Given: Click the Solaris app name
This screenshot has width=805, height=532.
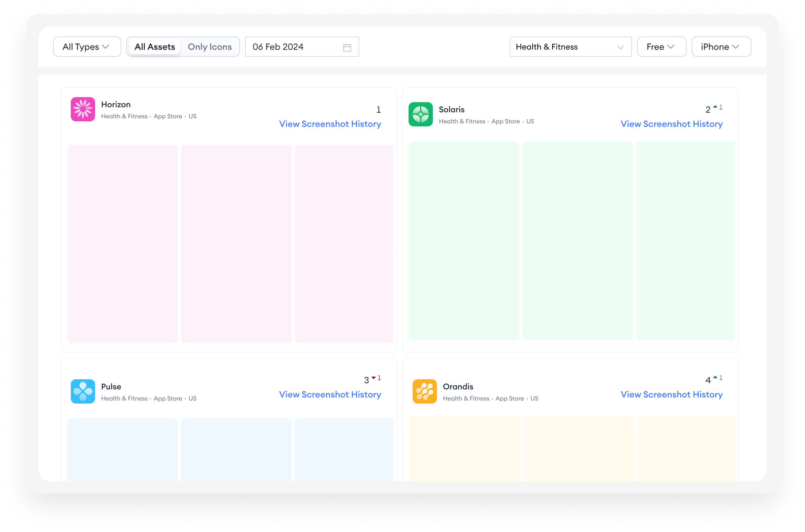Looking at the screenshot, I should coord(451,110).
